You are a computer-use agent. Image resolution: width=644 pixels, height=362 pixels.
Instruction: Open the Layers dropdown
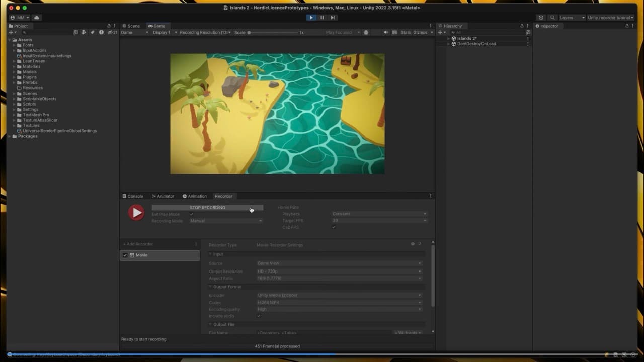tap(572, 18)
